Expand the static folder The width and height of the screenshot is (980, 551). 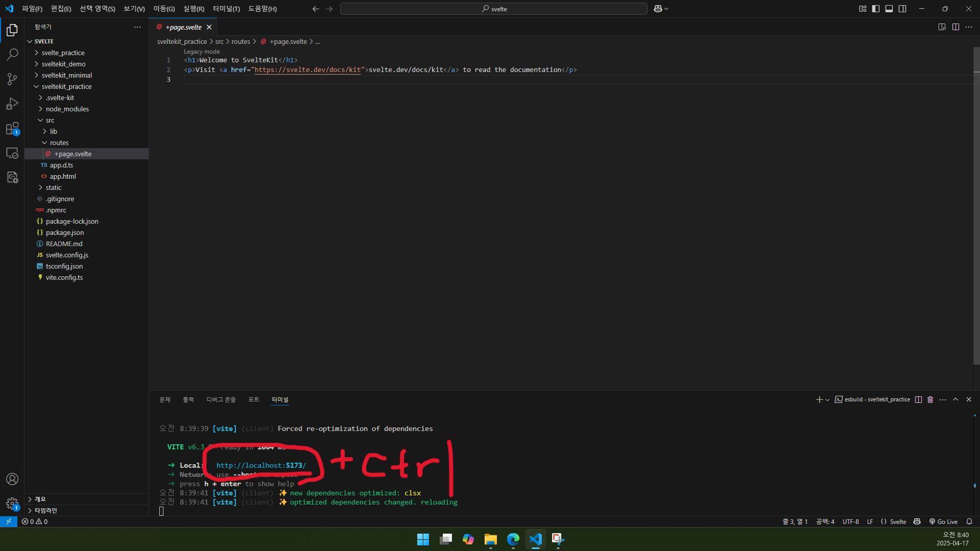pos(40,187)
